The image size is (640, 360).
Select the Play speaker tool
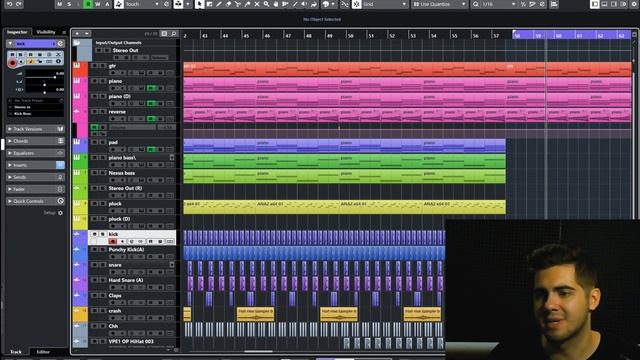(x=304, y=4)
